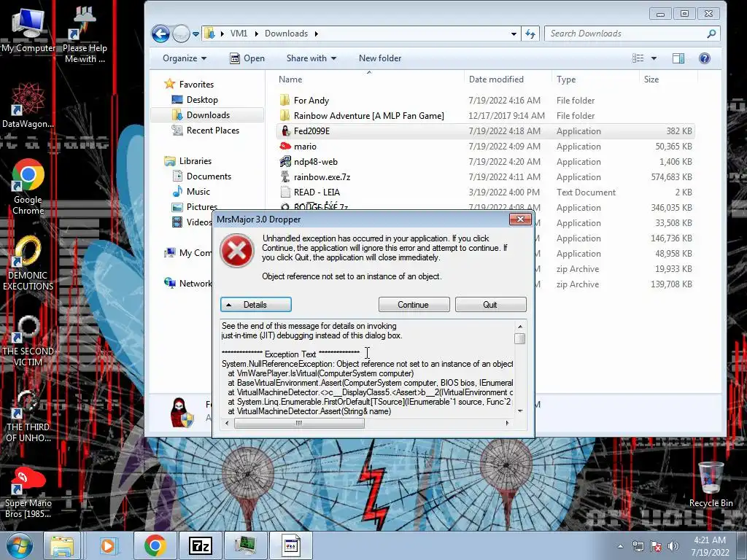Image resolution: width=747 pixels, height=560 pixels.
Task: Sort by Size column header
Action: [651, 79]
